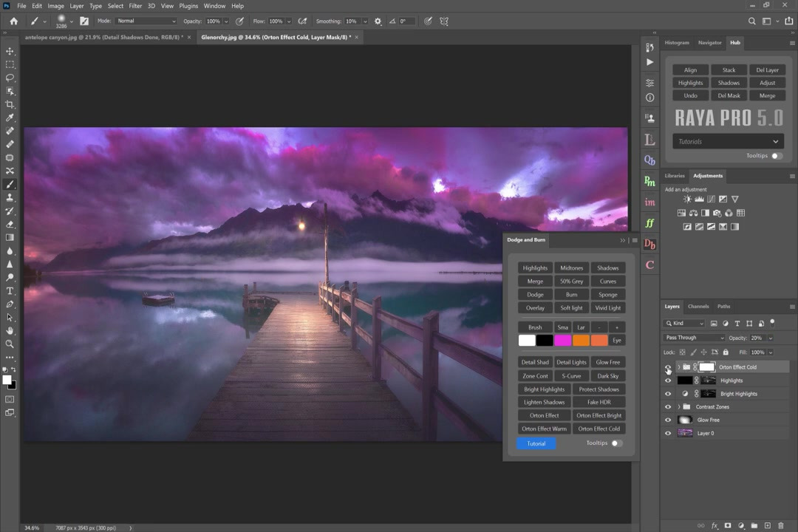Pick the Zoom tool
Viewport: 798px width, 532px height.
[x=10, y=344]
